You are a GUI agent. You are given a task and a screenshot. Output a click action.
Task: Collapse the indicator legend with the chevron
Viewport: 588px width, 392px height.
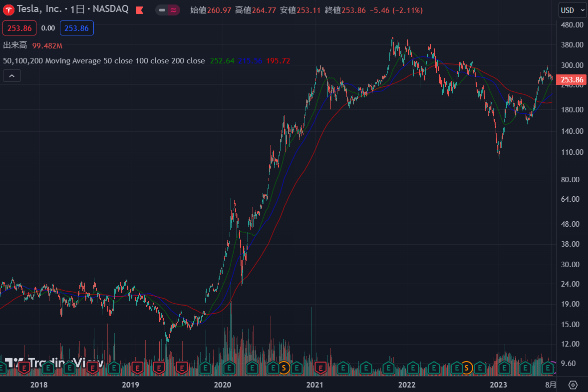click(12, 76)
